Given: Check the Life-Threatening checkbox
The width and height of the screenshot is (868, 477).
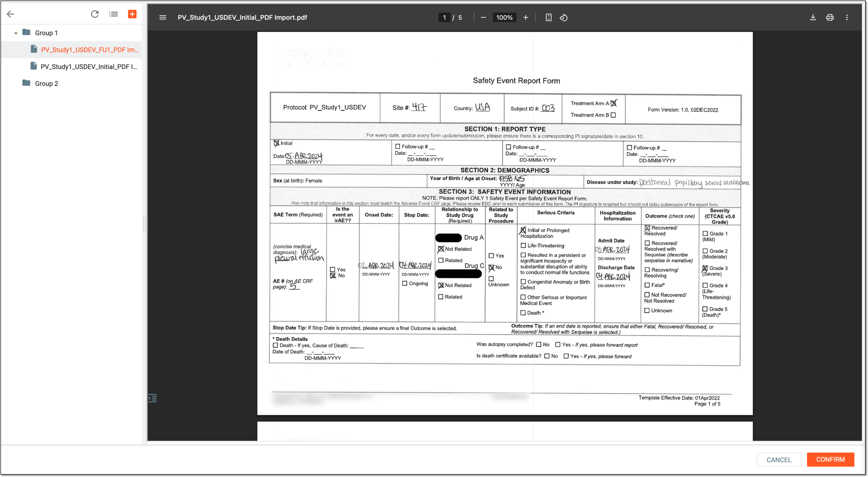Looking at the screenshot, I should pyautogui.click(x=523, y=246).
